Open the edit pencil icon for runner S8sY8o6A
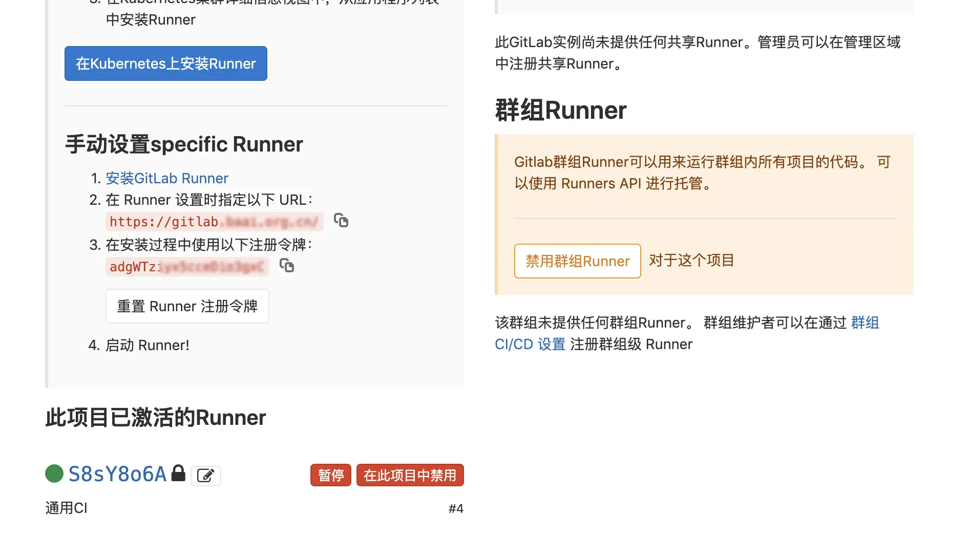This screenshot has height=560, width=969. (x=206, y=475)
